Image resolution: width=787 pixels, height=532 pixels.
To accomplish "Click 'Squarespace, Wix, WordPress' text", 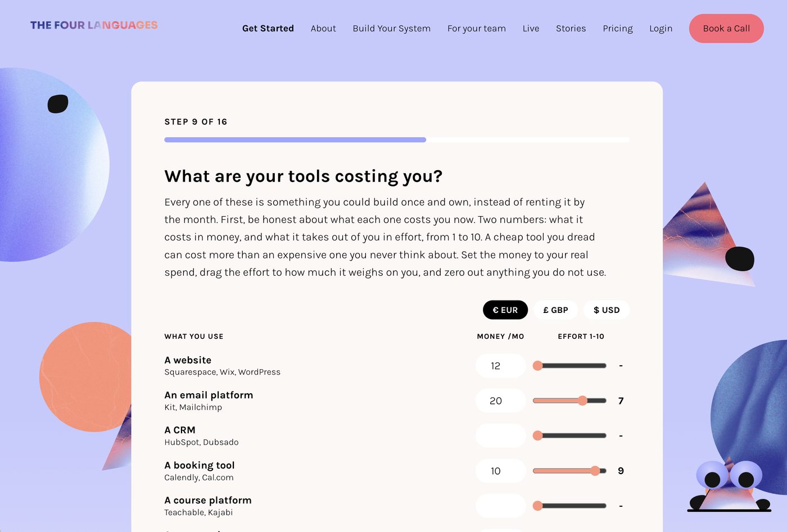I will pyautogui.click(x=222, y=372).
